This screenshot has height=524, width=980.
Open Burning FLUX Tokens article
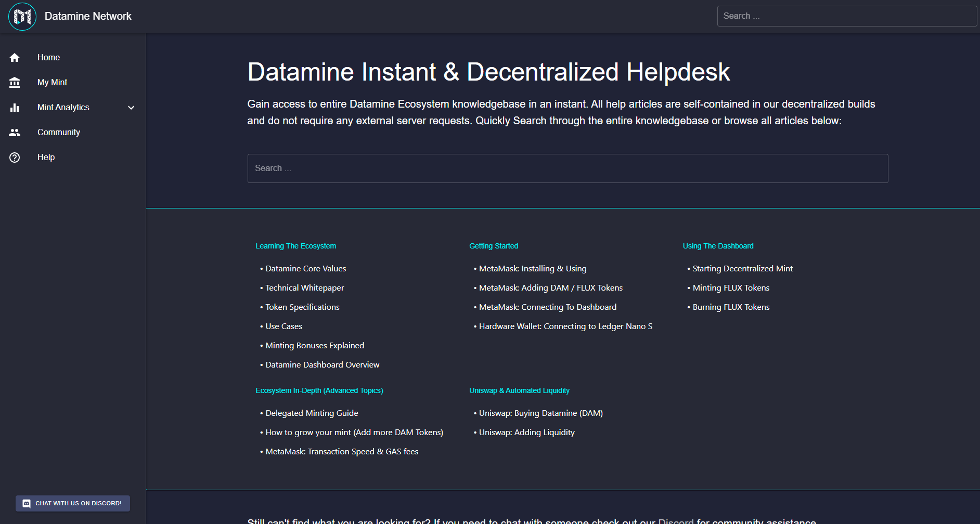tap(730, 307)
